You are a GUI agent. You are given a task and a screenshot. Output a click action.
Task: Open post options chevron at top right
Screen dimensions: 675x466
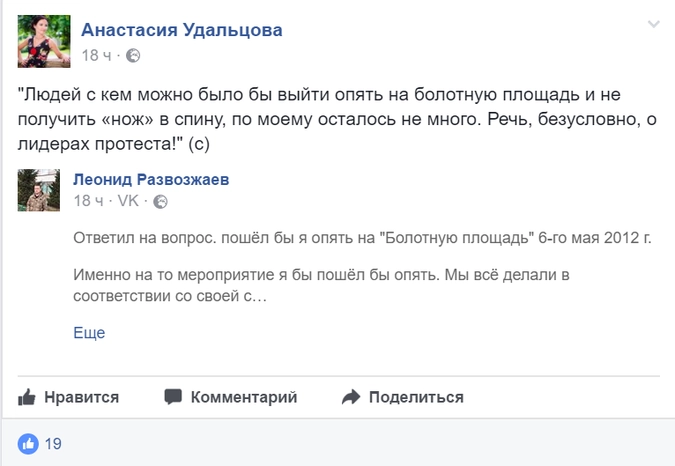tap(653, 24)
